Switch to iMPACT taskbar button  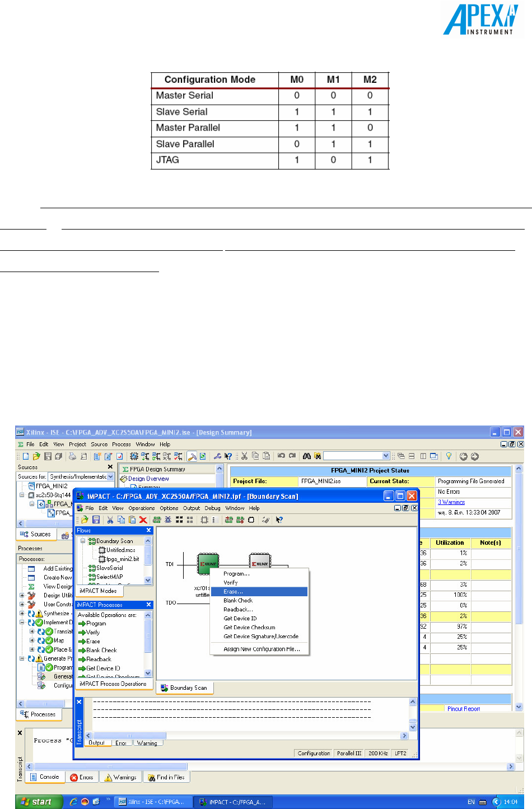(x=234, y=802)
